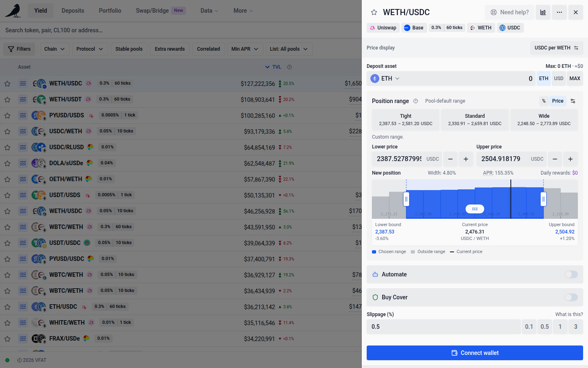Open pool details icon for WBTC/WETH 0.3%
The width and height of the screenshot is (588, 368).
[23, 227]
